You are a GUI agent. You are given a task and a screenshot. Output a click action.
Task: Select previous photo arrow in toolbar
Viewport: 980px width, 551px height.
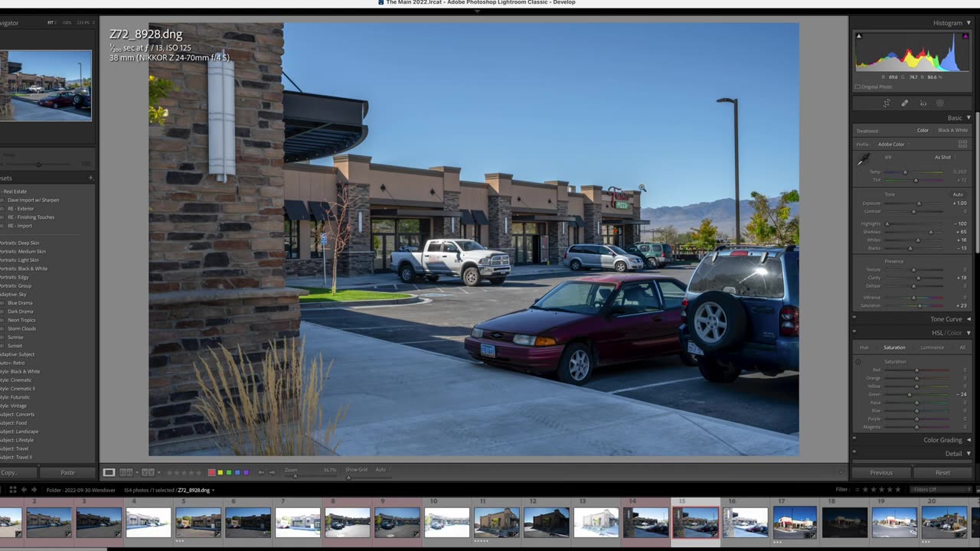click(x=261, y=472)
